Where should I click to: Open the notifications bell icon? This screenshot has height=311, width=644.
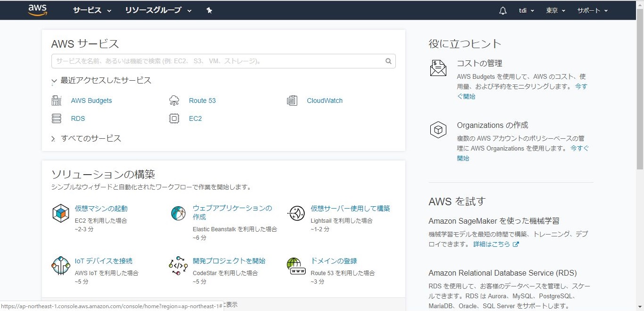[x=502, y=10]
